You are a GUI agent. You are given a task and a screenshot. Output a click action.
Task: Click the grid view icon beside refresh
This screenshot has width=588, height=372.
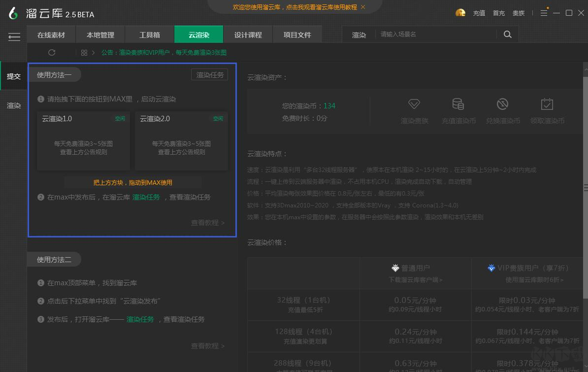(x=84, y=52)
